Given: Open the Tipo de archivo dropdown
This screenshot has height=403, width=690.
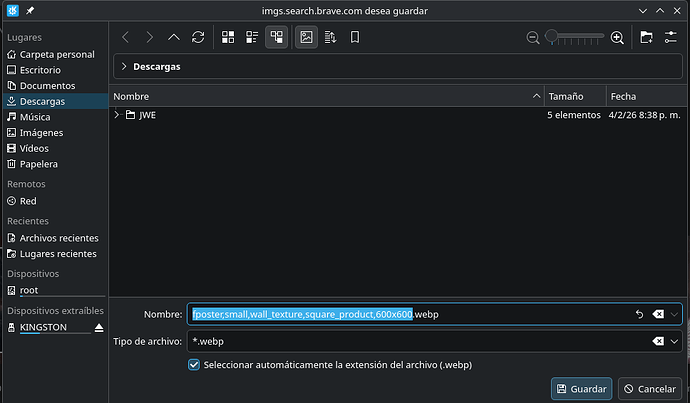Looking at the screenshot, I should point(676,341).
